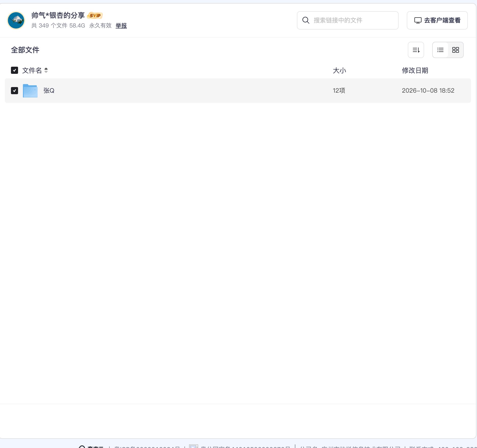Viewport: 477px width, 448px height.
Task: Click the sharer's profile avatar
Action: pyautogui.click(x=16, y=20)
